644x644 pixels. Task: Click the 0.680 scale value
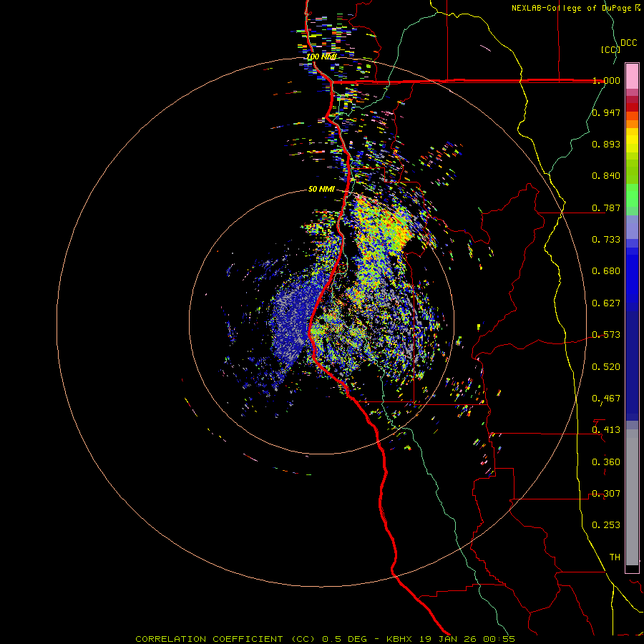[606, 271]
